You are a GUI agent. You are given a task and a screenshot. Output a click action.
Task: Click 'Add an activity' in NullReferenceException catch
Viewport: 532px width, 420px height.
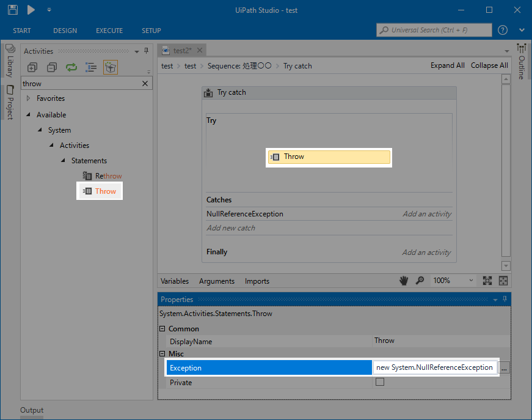click(x=427, y=214)
